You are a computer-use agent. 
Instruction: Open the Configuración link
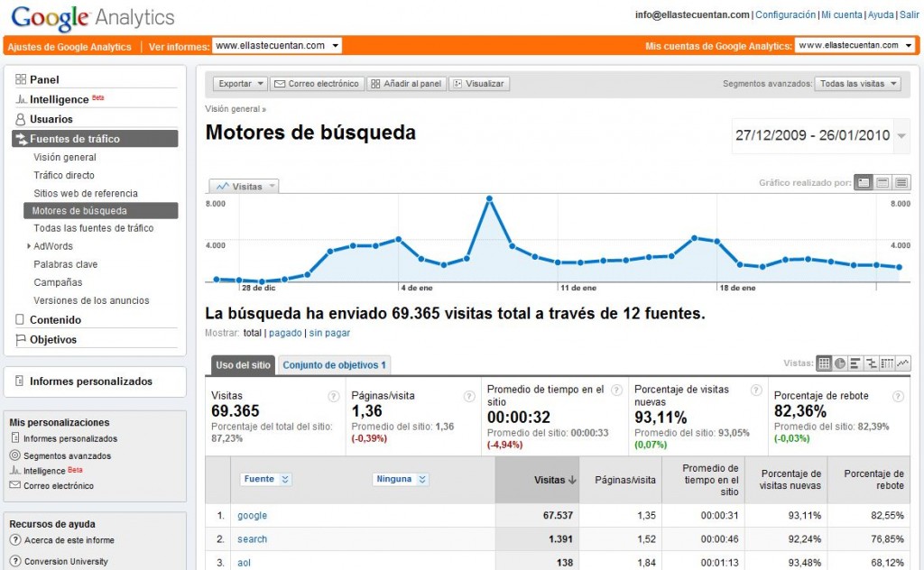[x=786, y=14]
